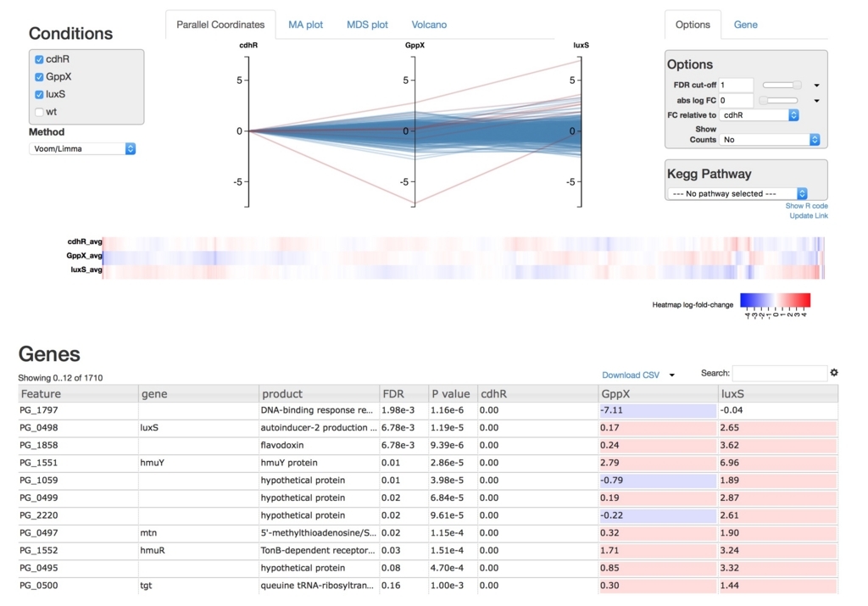Uncheck the cdhR condition

pos(37,59)
